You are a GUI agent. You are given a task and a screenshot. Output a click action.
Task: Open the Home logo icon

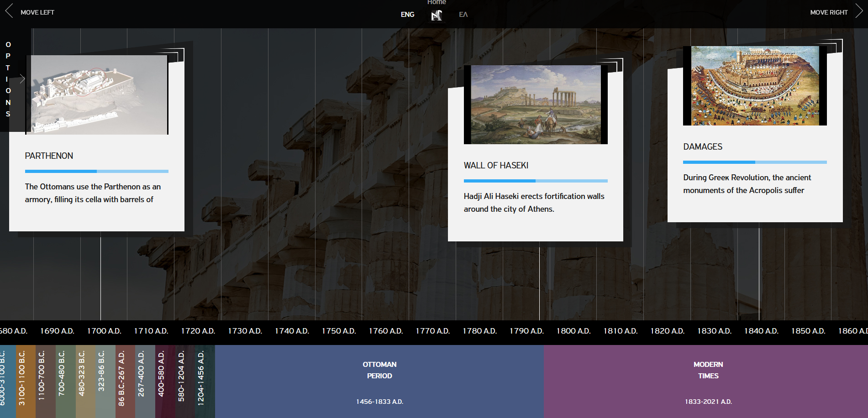(437, 15)
